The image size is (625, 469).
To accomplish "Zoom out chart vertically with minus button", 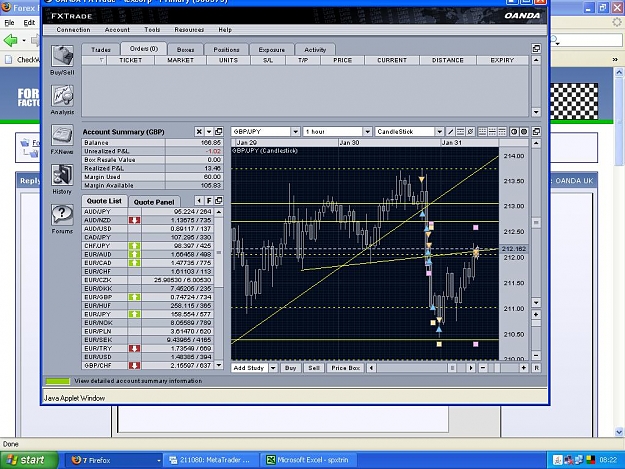I will 537,355.
